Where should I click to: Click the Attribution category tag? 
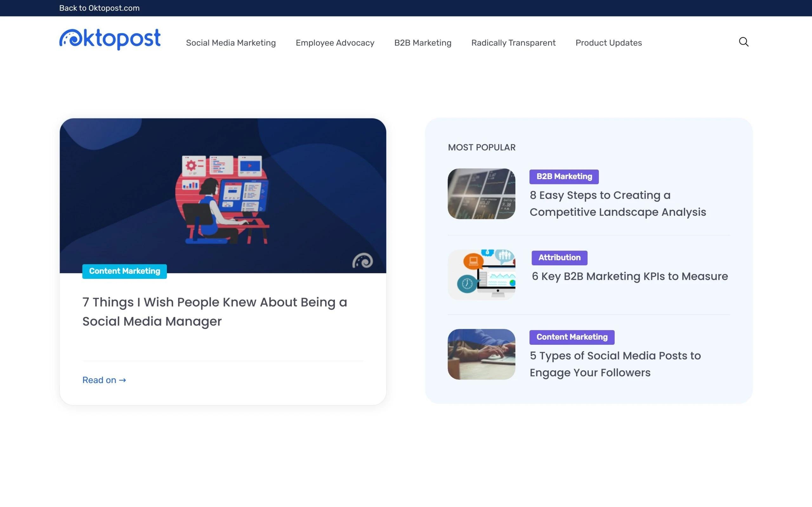tap(559, 258)
